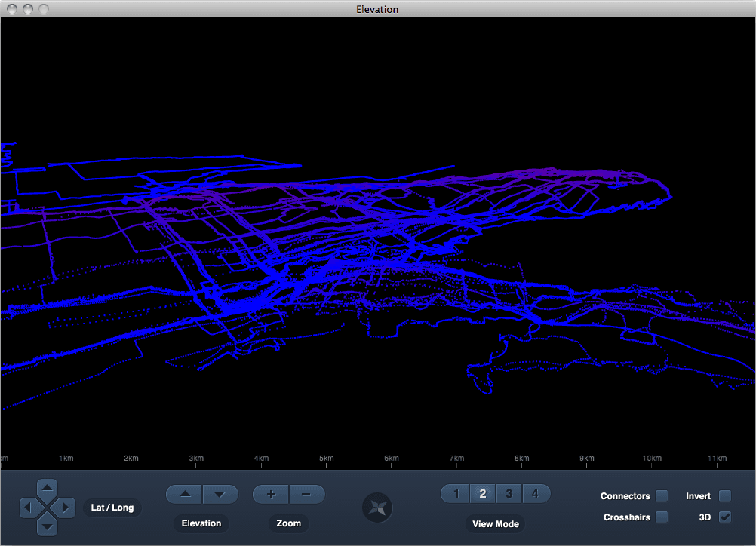Zoom in with the plus button
The width and height of the screenshot is (756, 546).
[271, 495]
